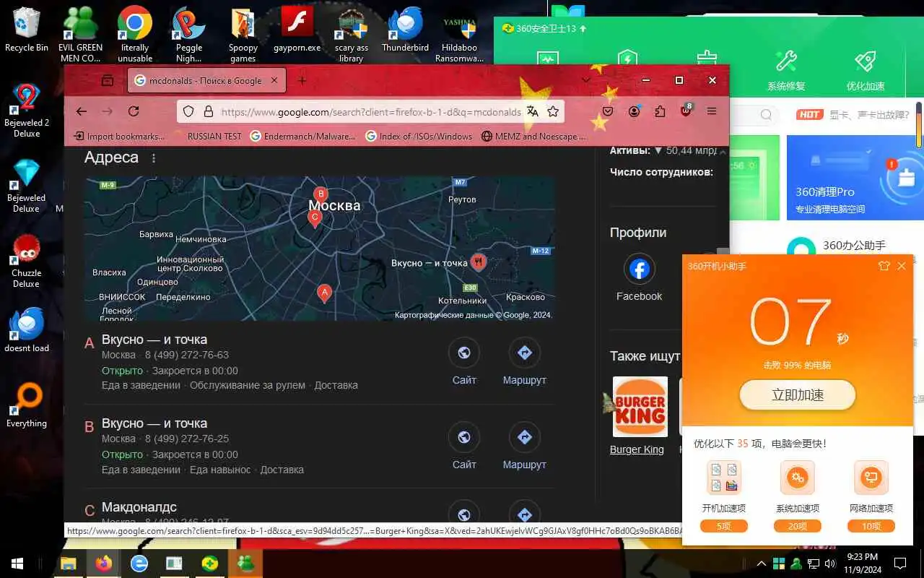Open the Index of /ISOs/Windows bookmark
This screenshot has height=578, width=924.
(419, 136)
